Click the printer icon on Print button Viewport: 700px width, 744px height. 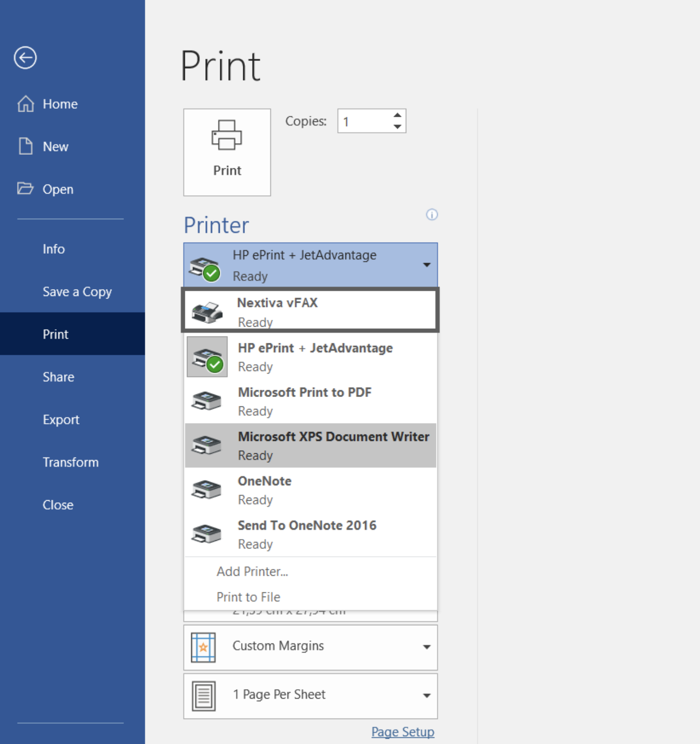(227, 135)
